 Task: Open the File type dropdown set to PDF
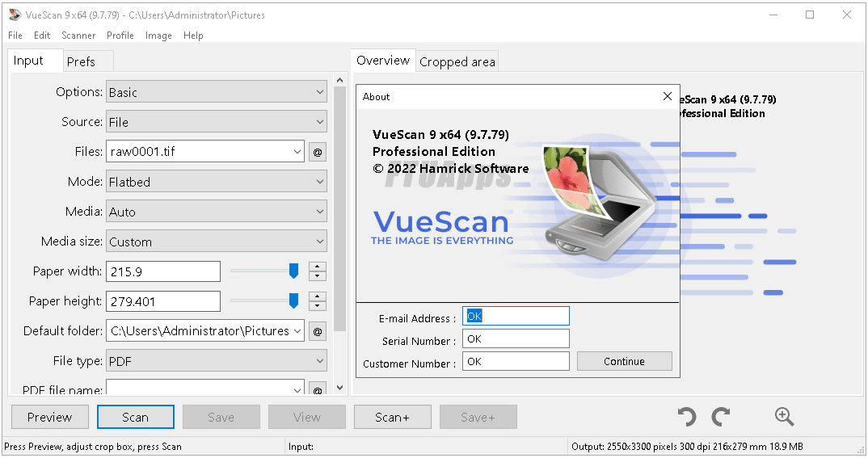pyautogui.click(x=217, y=360)
